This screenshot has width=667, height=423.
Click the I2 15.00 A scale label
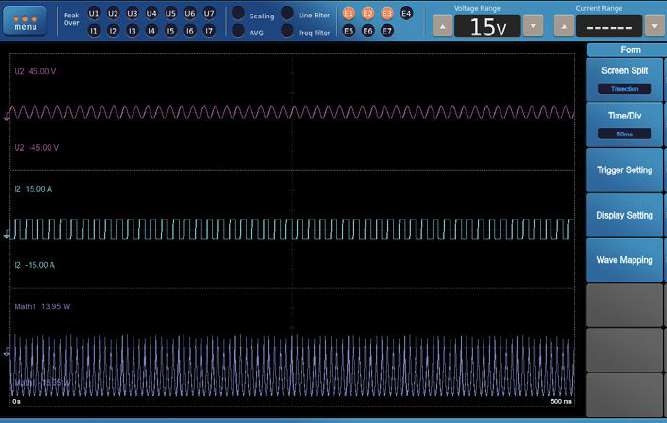tap(33, 189)
